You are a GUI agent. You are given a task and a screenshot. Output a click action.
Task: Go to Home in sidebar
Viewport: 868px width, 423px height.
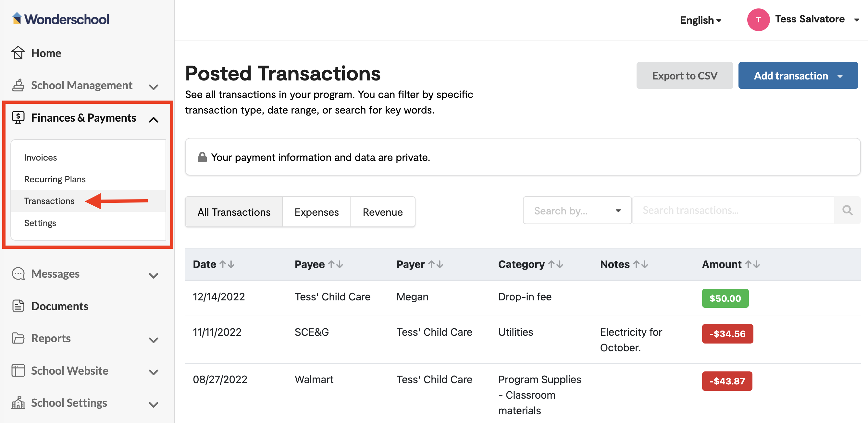point(46,53)
